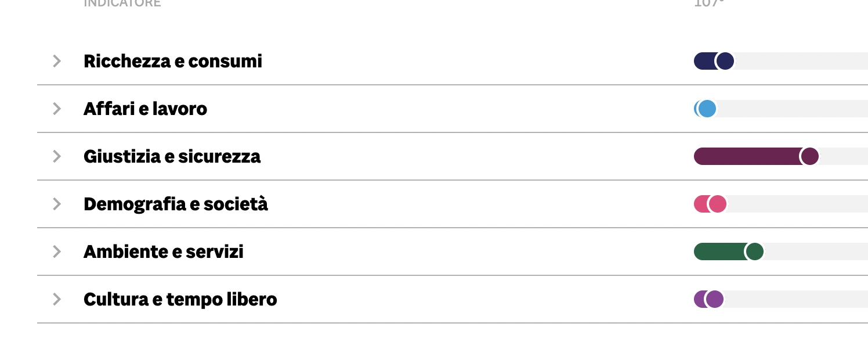This screenshot has width=868, height=352.
Task: Click the burgundy Giustizia bar knob
Action: 809,156
